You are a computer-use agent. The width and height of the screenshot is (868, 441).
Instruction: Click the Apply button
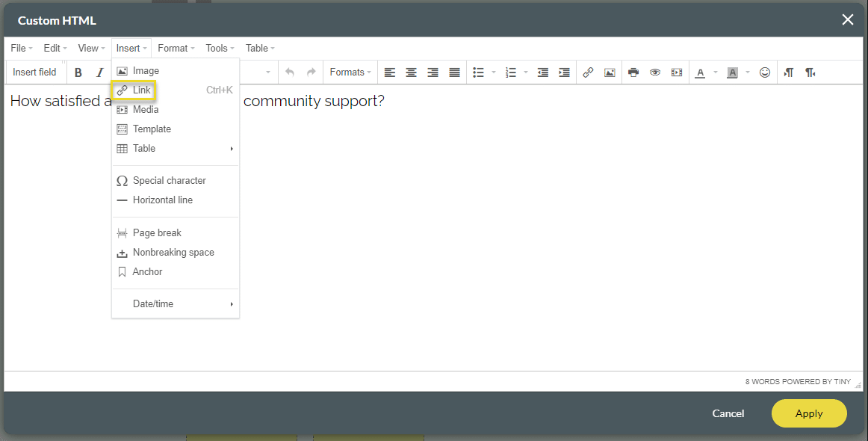[x=809, y=413]
